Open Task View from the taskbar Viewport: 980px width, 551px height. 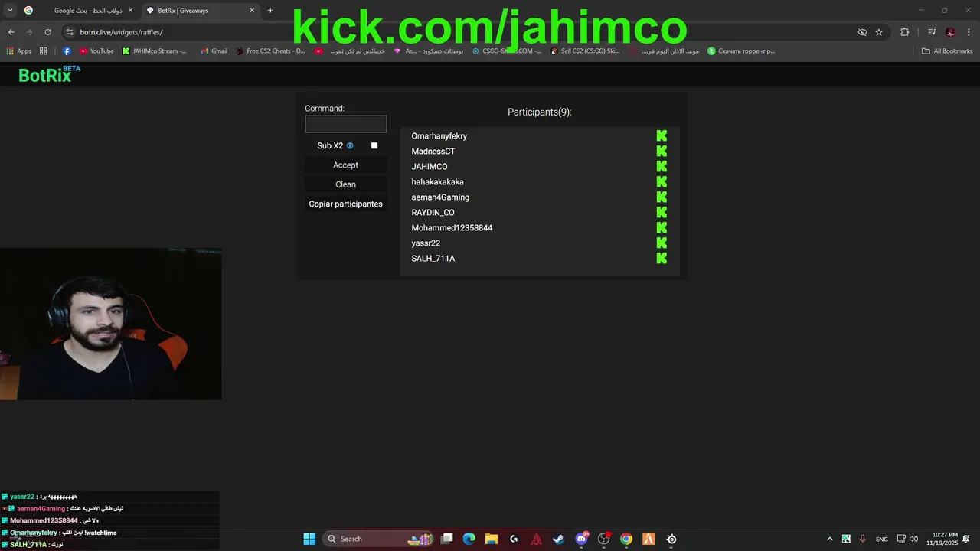tap(447, 539)
